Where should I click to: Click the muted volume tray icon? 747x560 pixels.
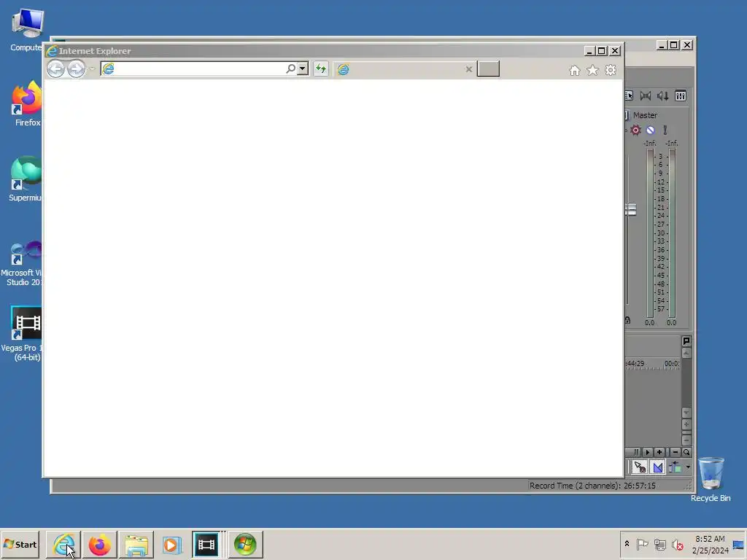(x=677, y=544)
